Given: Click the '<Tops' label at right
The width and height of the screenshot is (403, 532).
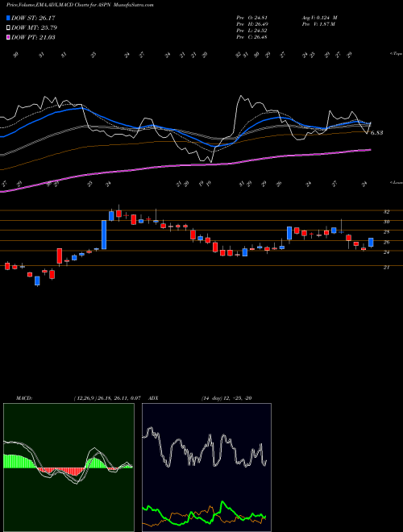Looking at the screenshot, I should click(396, 54).
